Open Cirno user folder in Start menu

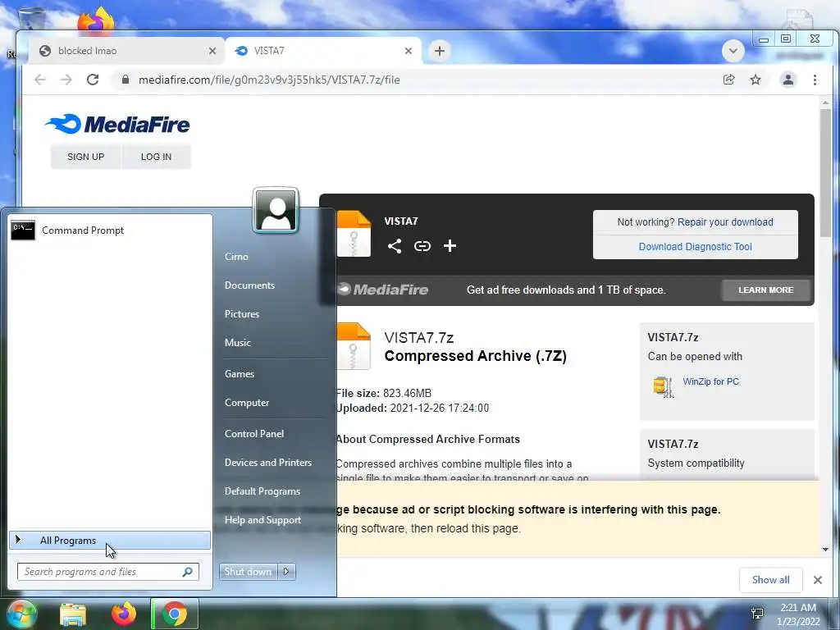[236, 257]
